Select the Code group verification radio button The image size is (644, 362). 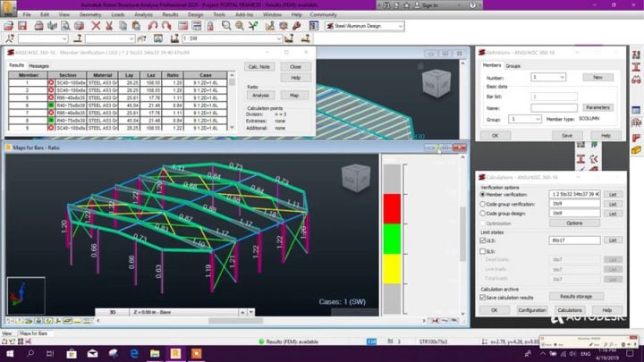pyautogui.click(x=483, y=204)
